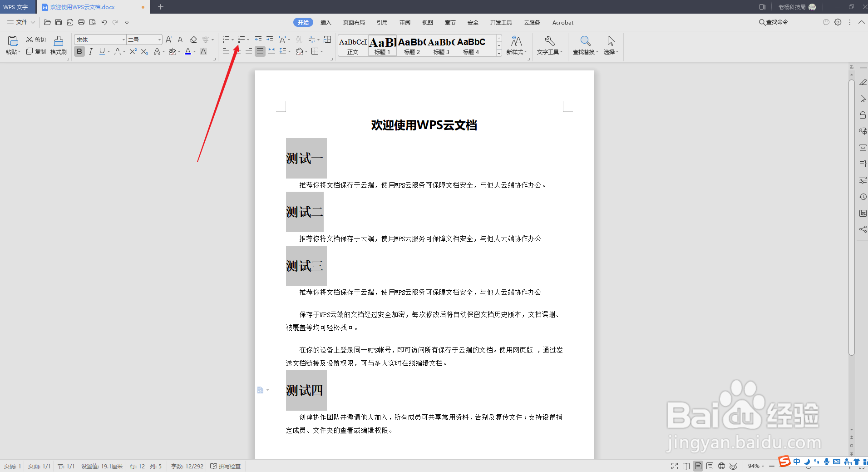
Task: Switch to the 引用 (References) tab
Action: (382, 22)
